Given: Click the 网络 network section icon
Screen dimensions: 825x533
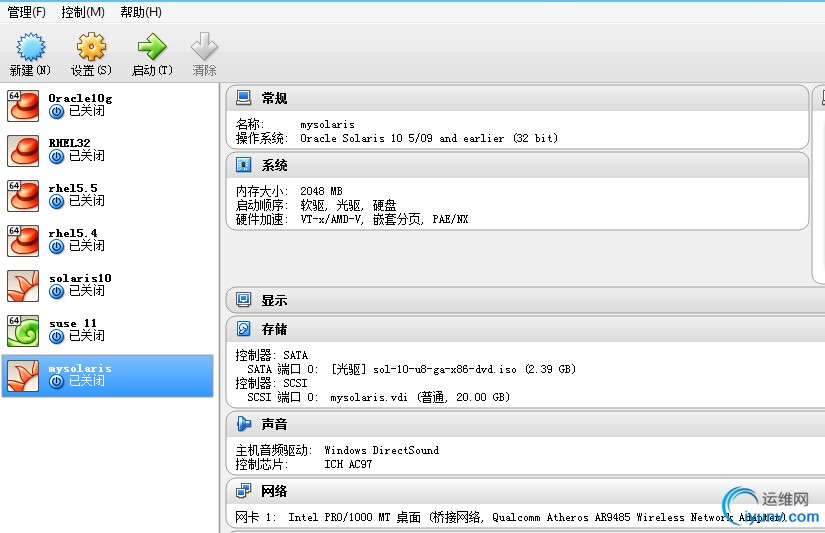Looking at the screenshot, I should click(243, 491).
